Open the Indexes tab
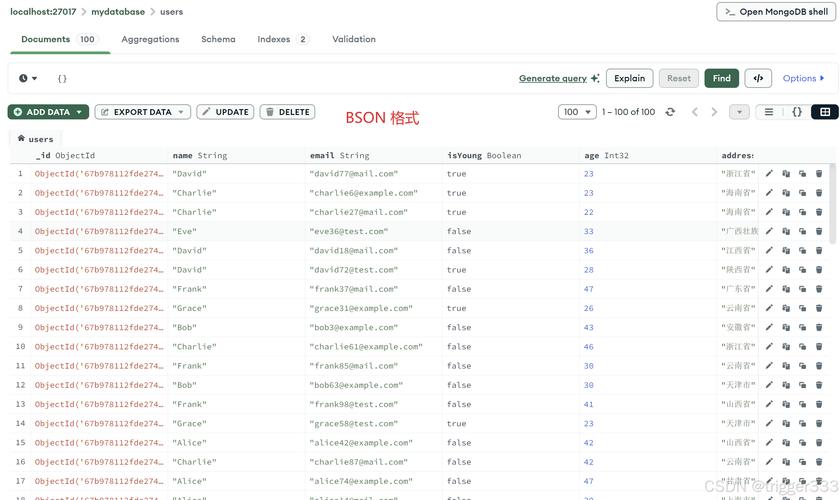Screen dimensions: 840x500 (282, 39)
